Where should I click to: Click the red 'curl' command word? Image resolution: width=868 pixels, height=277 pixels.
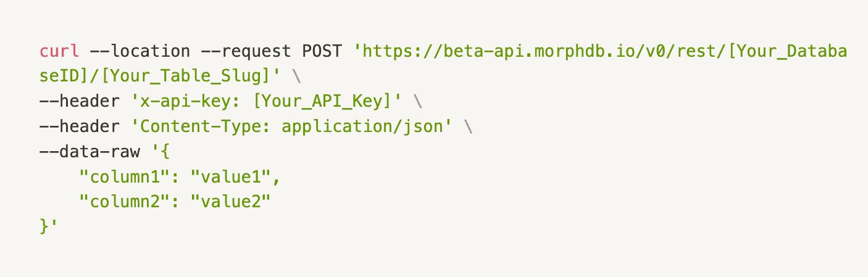click(59, 51)
